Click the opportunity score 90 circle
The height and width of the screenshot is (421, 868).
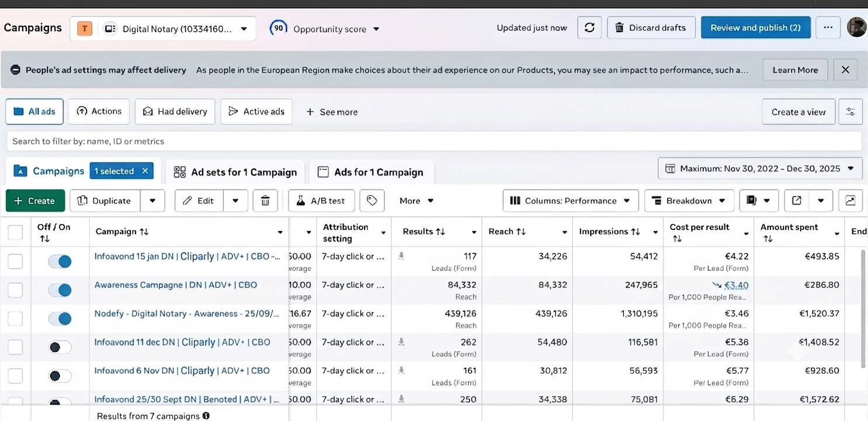tap(279, 28)
